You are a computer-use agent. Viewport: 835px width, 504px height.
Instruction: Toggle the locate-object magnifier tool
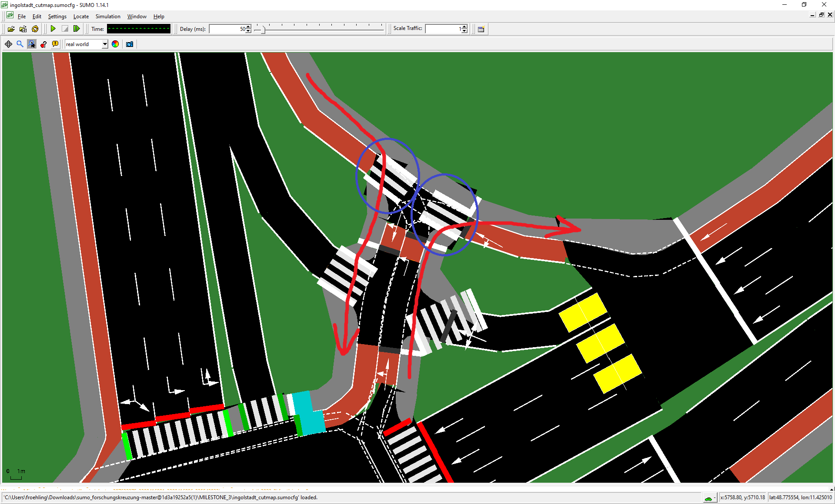(x=32, y=44)
